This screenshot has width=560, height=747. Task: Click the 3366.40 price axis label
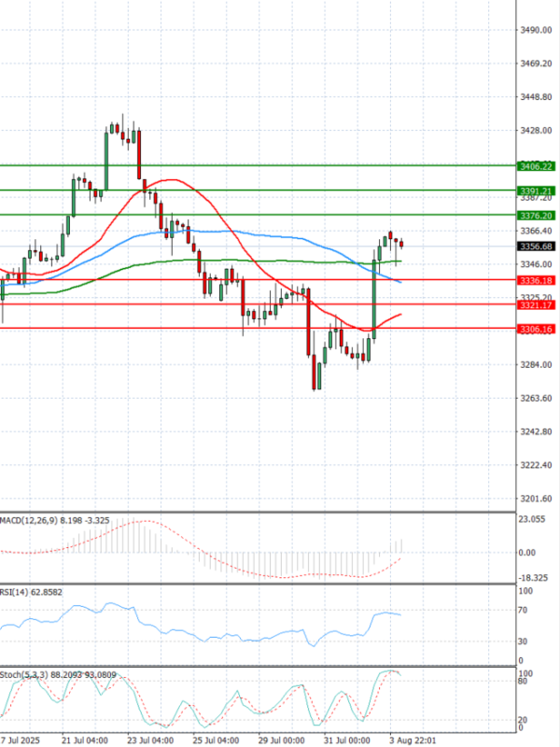click(x=536, y=231)
